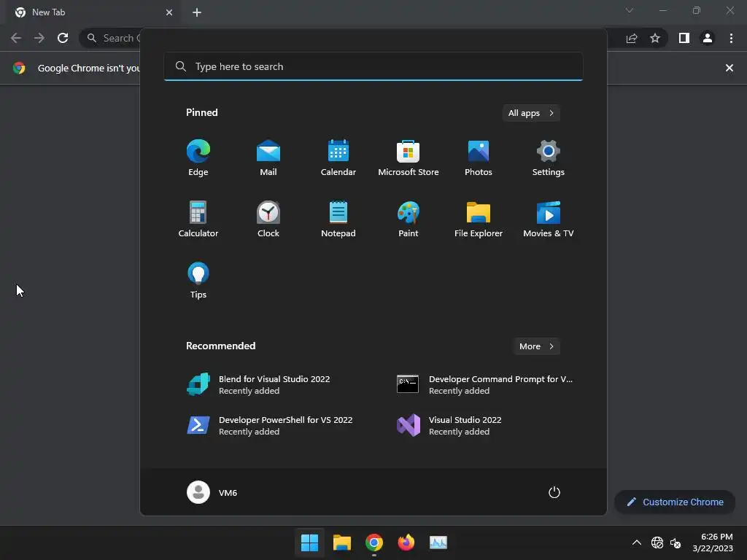Open pinned File Explorer in Start menu
This screenshot has width=747, height=560.
coord(479,219)
